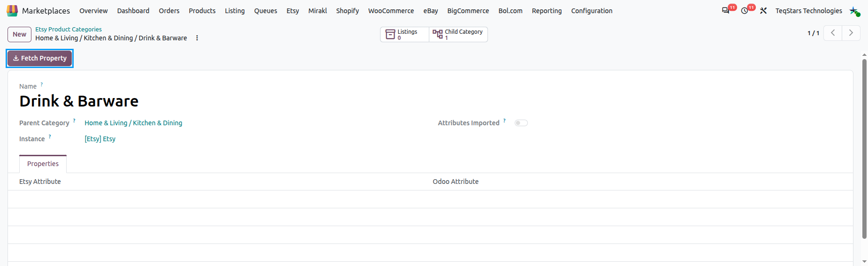Open the record actions kebab menu
Image resolution: width=868 pixels, height=266 pixels.
[197, 38]
